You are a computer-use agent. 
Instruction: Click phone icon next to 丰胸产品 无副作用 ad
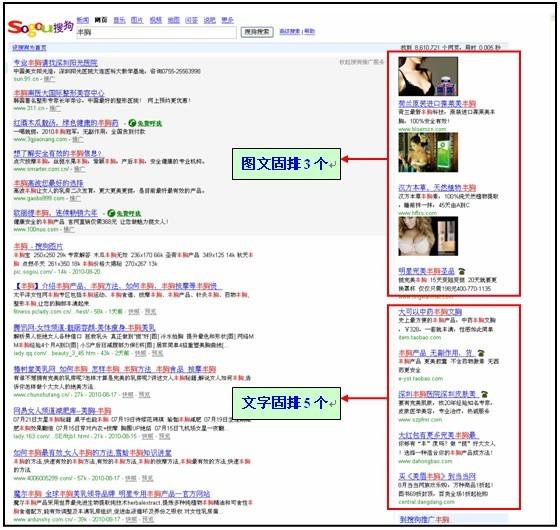point(481,353)
